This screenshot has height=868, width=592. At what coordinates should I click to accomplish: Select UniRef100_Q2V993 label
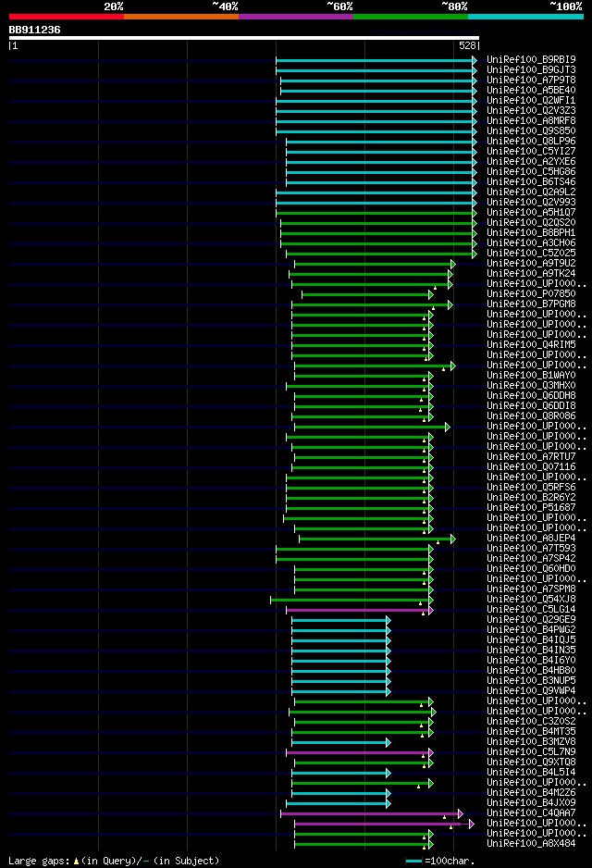[x=531, y=202]
